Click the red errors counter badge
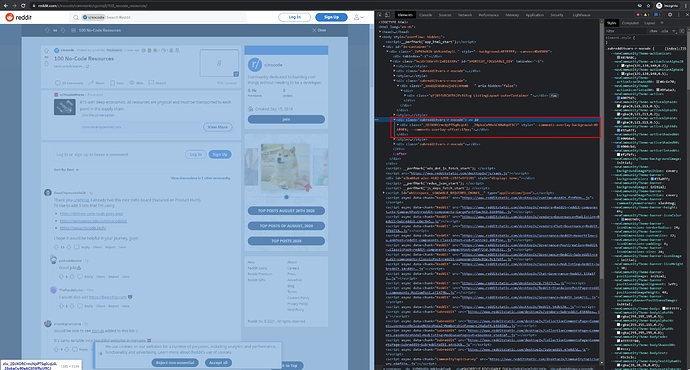Viewport: 690px width, 370px height. 640,15
